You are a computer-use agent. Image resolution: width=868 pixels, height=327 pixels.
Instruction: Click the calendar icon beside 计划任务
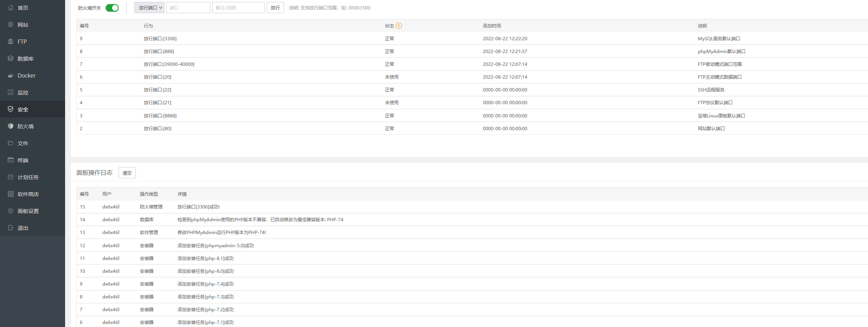(x=11, y=177)
